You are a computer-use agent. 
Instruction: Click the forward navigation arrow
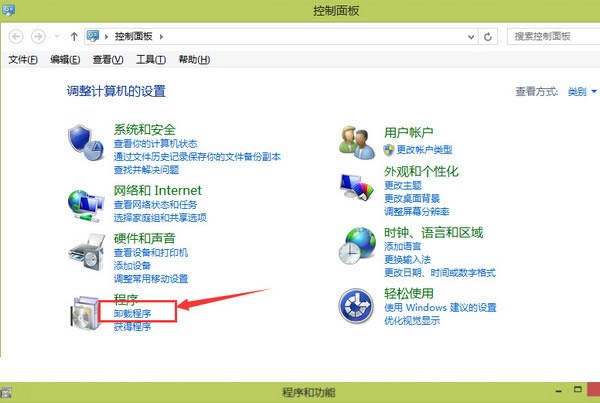38,37
